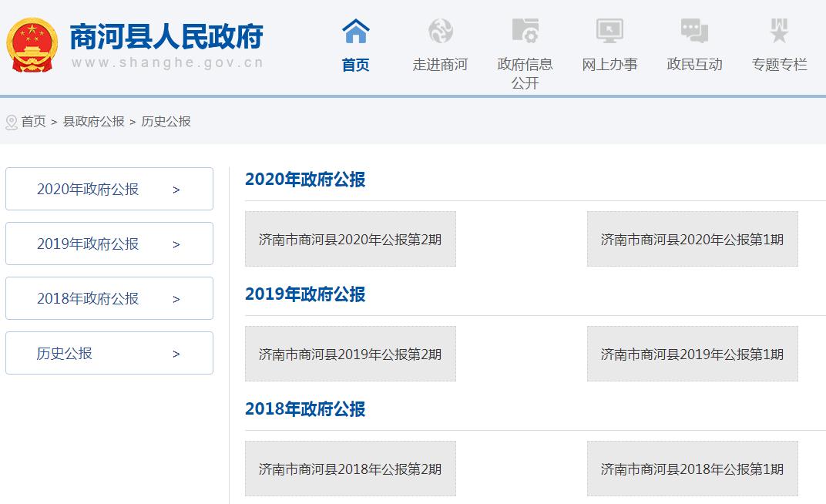
Task: Click the www.shanghe.gov.cn address text
Action: (x=167, y=62)
